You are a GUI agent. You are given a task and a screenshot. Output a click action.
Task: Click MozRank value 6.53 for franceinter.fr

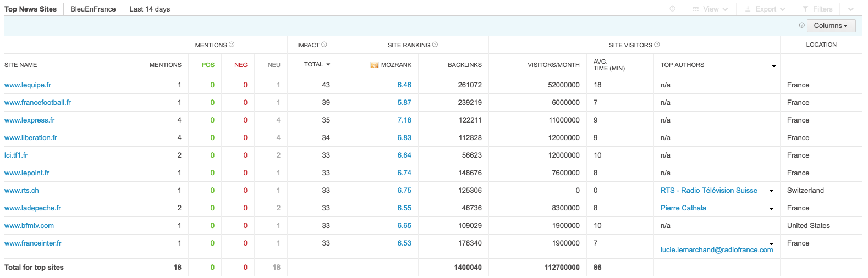click(x=404, y=243)
